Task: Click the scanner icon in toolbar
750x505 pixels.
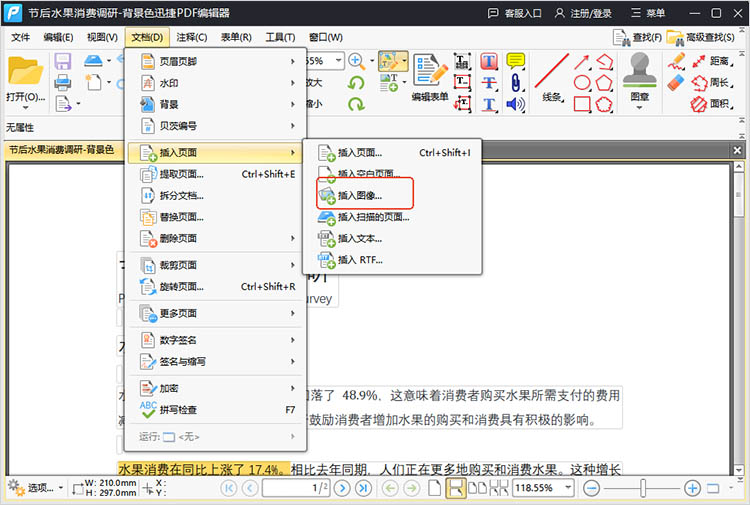Action: pos(93,61)
